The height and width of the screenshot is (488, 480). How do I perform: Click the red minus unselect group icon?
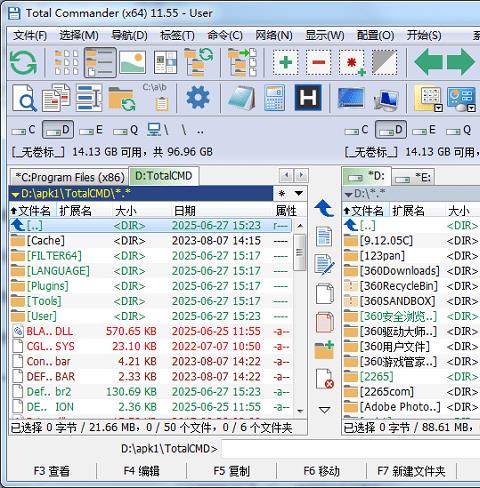319,62
